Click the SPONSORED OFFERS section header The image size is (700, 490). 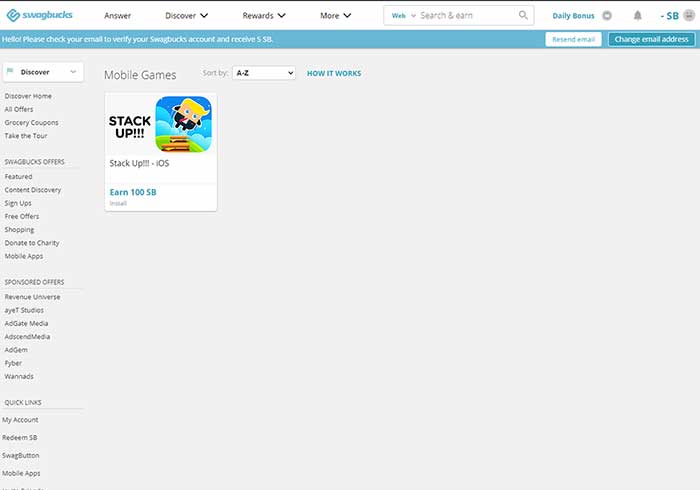coord(34,282)
